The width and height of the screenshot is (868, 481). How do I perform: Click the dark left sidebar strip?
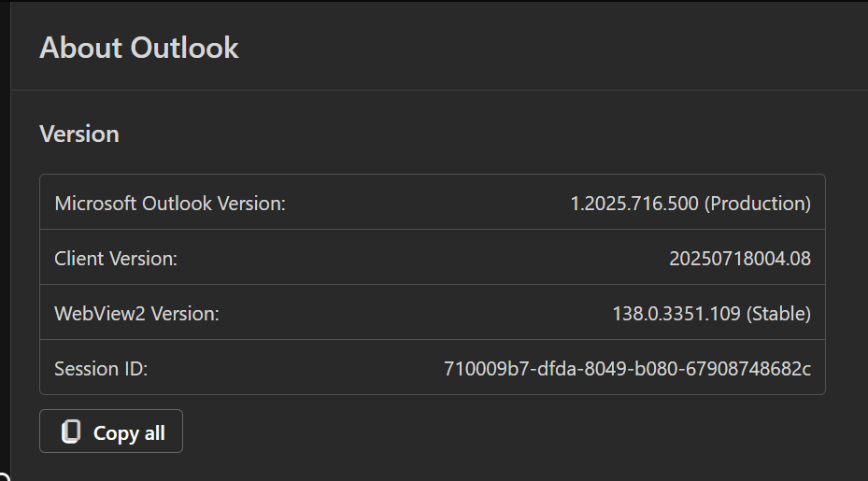pos(5,233)
